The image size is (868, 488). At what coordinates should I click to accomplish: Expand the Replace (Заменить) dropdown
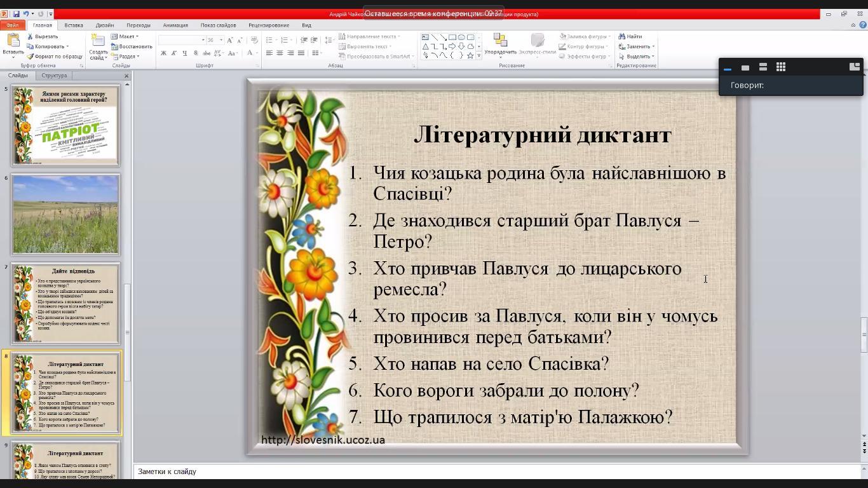pos(653,46)
